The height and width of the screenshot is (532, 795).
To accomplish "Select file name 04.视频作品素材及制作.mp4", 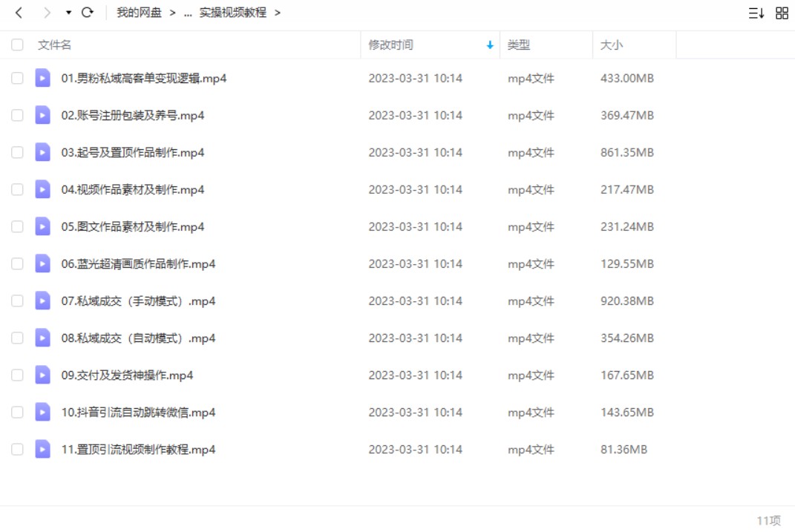I will click(x=133, y=189).
